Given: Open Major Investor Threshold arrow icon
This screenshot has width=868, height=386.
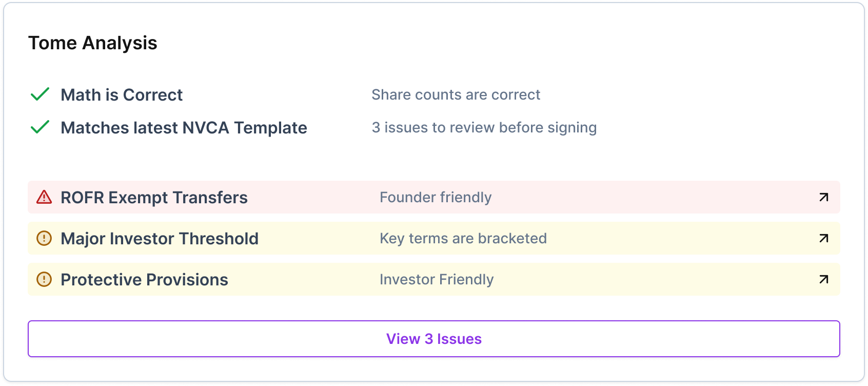Looking at the screenshot, I should click(x=823, y=238).
